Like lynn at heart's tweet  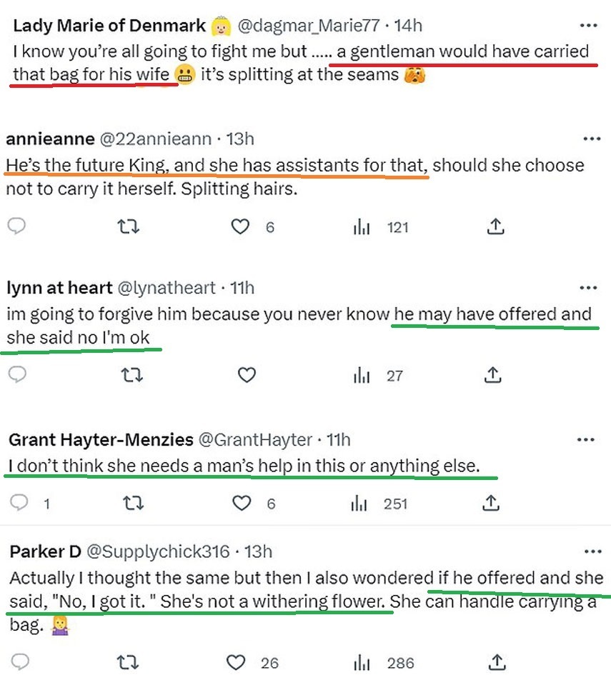point(247,375)
